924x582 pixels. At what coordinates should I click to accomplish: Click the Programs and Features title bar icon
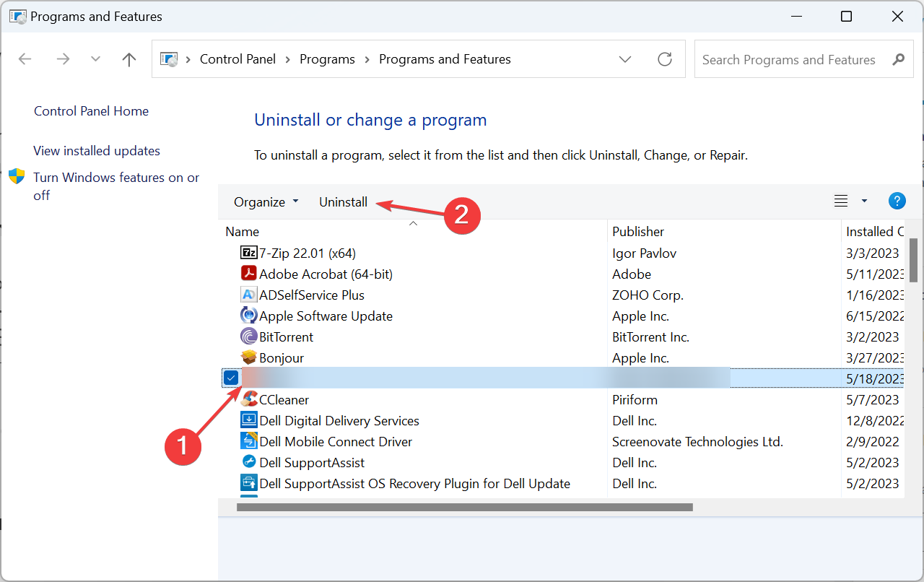click(18, 16)
